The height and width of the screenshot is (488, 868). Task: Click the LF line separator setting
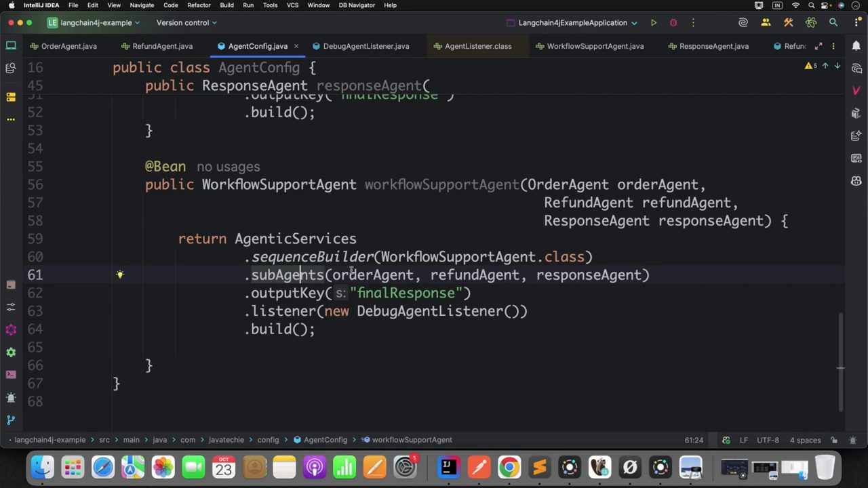pyautogui.click(x=744, y=440)
